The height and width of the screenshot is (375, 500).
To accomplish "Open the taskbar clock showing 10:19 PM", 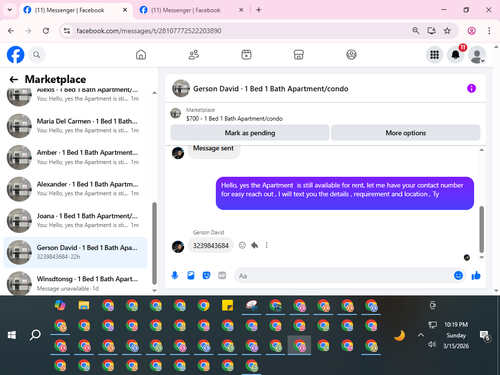I will point(456,324).
